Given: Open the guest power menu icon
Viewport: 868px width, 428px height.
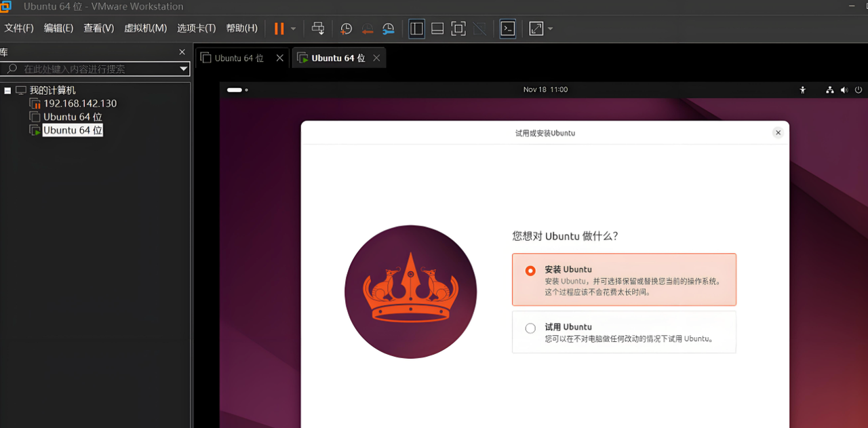Looking at the screenshot, I should 858,90.
